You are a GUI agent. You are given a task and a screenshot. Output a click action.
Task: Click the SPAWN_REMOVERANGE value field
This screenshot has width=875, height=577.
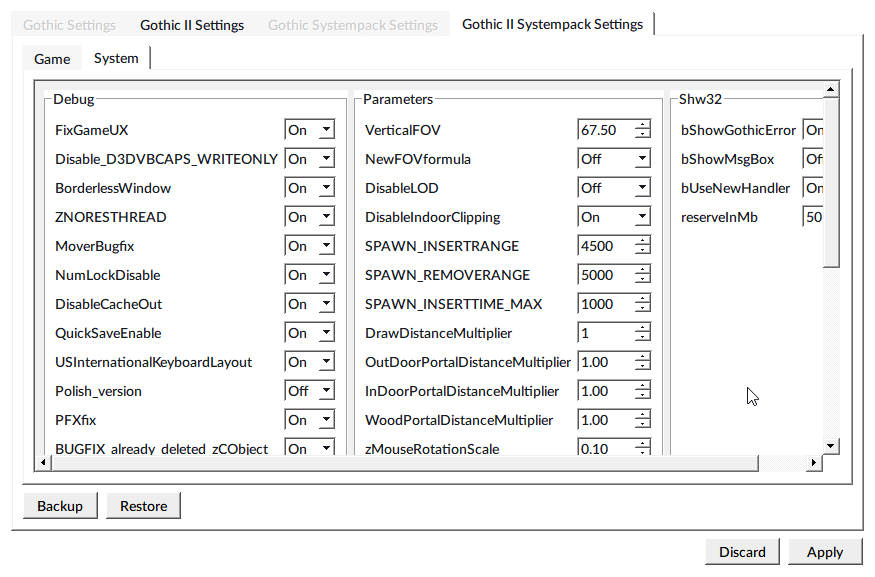(x=606, y=275)
